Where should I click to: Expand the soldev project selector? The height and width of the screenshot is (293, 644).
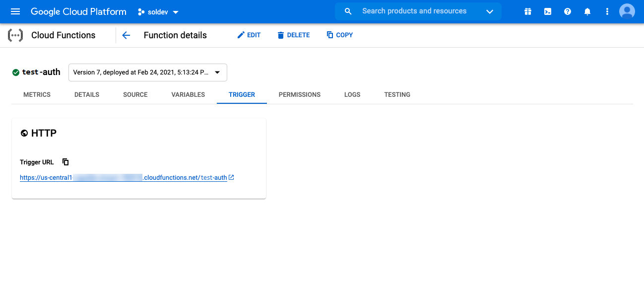(x=158, y=12)
